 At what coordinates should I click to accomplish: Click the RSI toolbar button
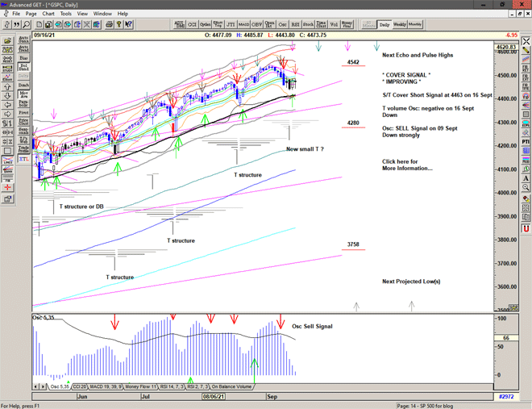(295, 24)
